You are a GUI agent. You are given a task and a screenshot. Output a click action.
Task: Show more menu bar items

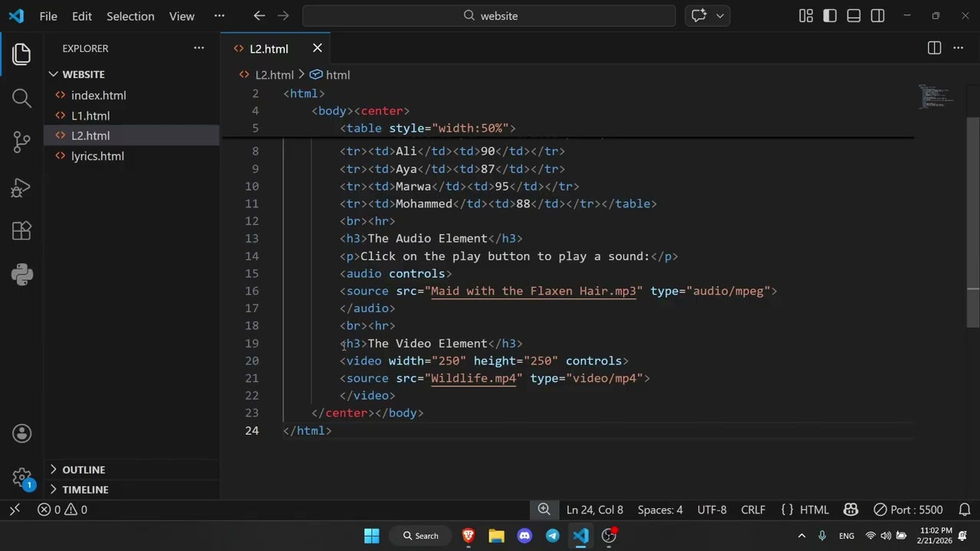coord(220,16)
